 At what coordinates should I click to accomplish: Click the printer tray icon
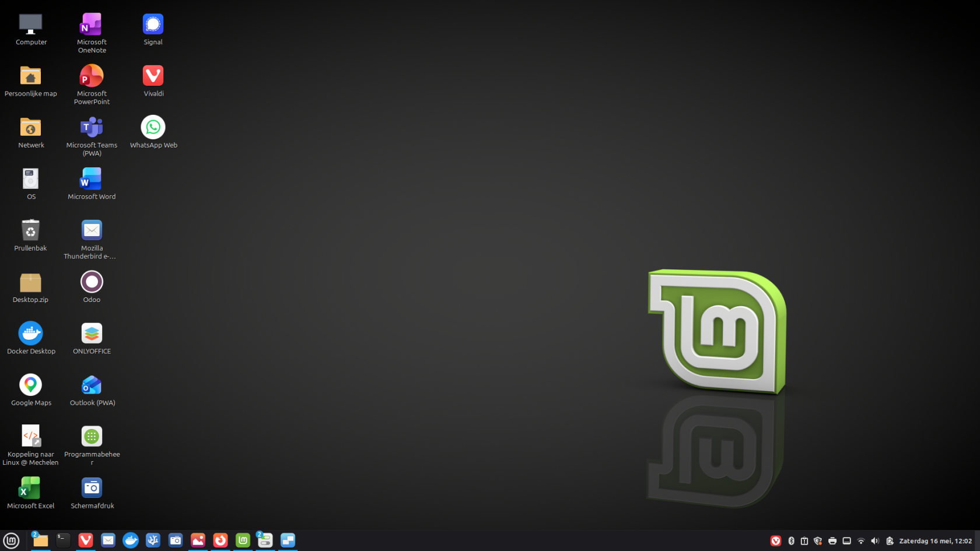click(x=832, y=541)
